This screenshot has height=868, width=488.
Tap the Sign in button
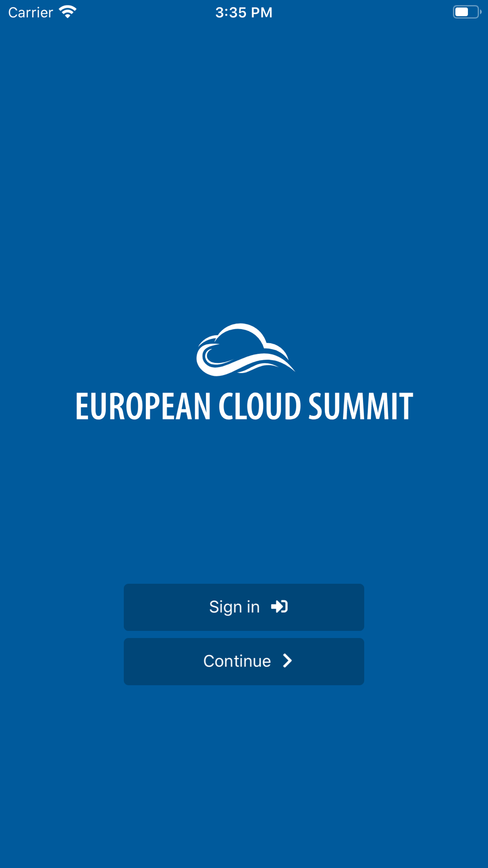pyautogui.click(x=244, y=607)
